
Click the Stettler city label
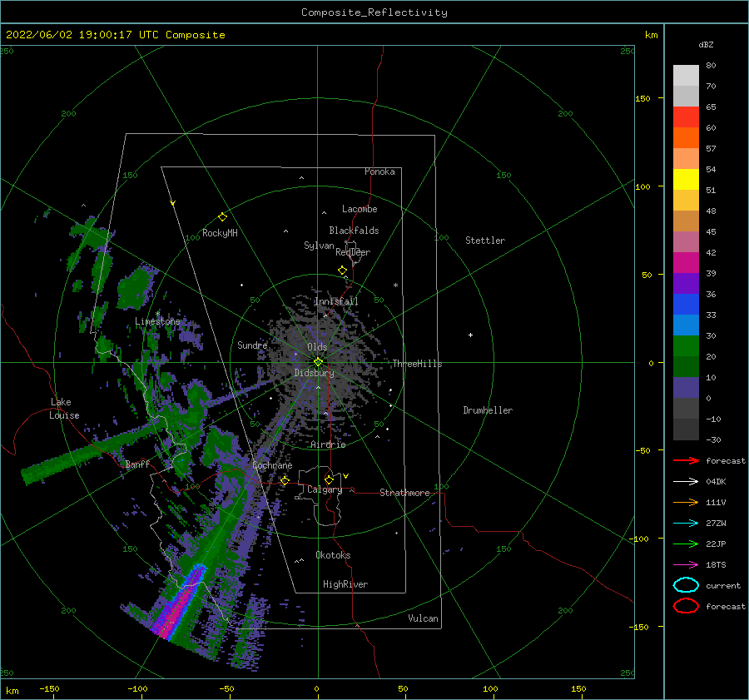485,241
